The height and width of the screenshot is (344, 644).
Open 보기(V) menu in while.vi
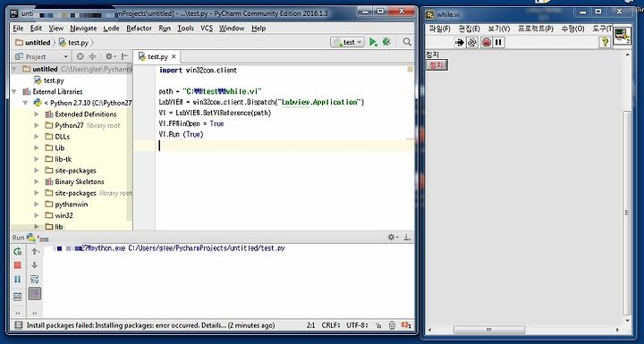[498, 29]
